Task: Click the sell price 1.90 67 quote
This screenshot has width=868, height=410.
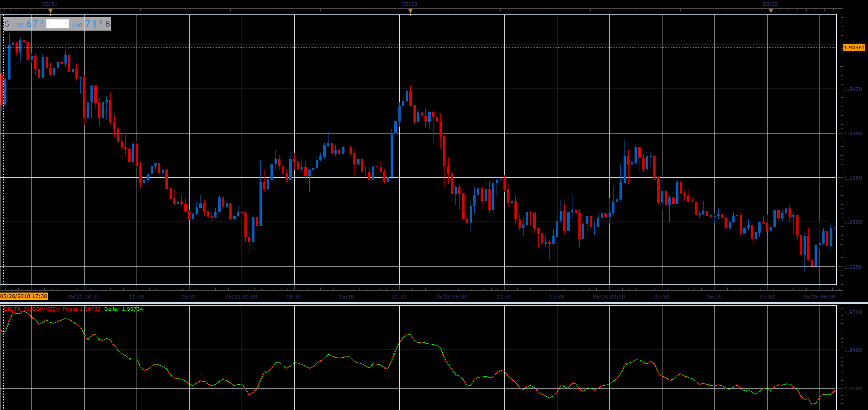Action: click(28, 24)
